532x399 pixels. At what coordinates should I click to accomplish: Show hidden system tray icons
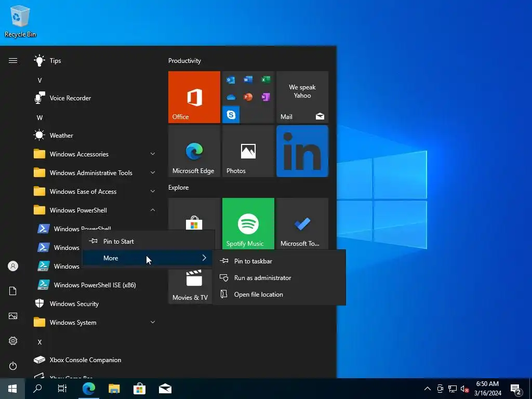click(428, 389)
